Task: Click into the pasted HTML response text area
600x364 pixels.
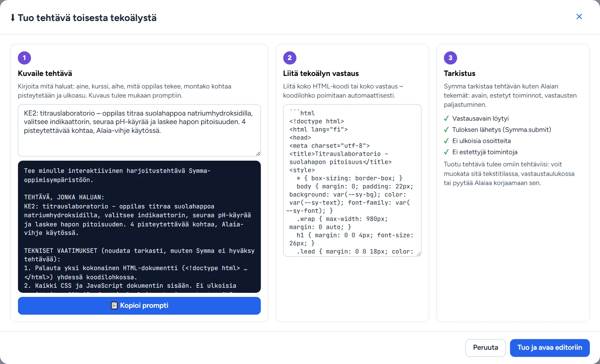Action: click(x=352, y=180)
